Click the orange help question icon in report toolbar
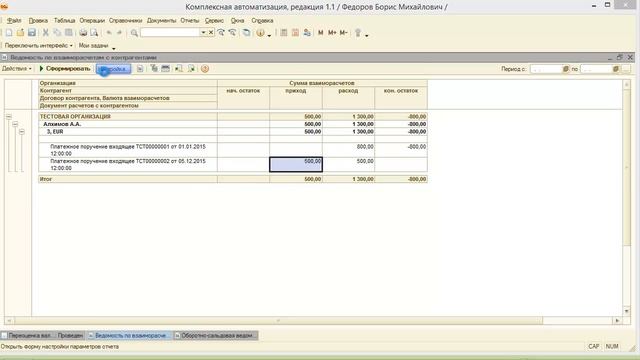 [205, 69]
